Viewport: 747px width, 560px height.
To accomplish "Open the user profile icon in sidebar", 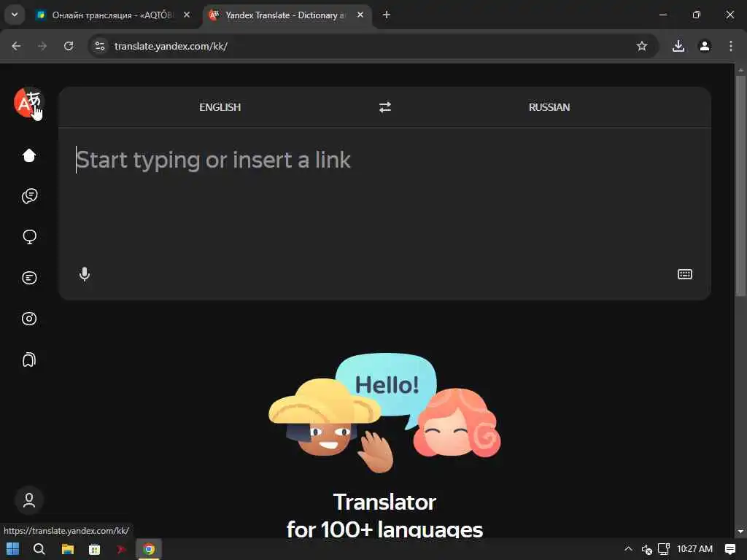I will 29,500.
